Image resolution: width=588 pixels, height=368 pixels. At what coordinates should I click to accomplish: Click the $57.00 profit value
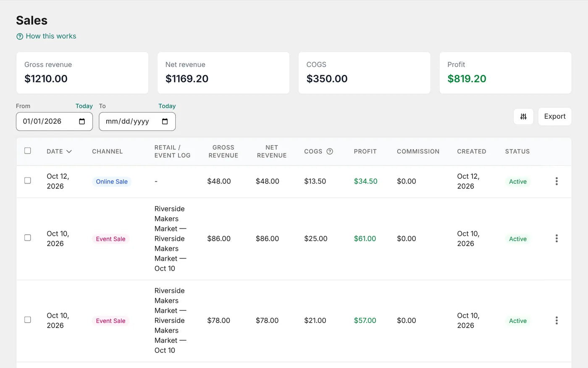click(365, 320)
